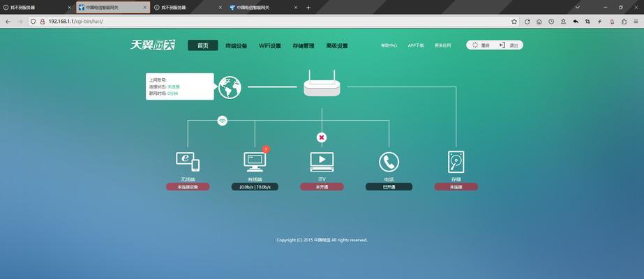
Task: Open the 无线端 wireless devices icon
Action: click(x=188, y=162)
